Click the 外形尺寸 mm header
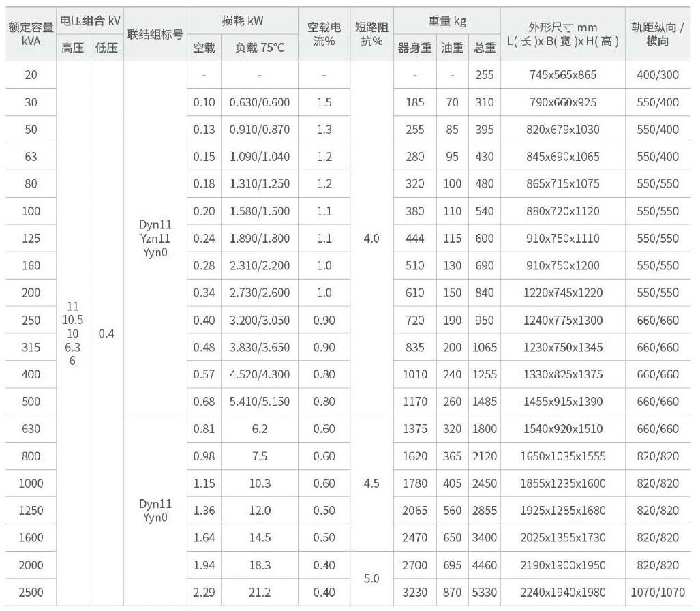The image size is (700, 611). [562, 34]
